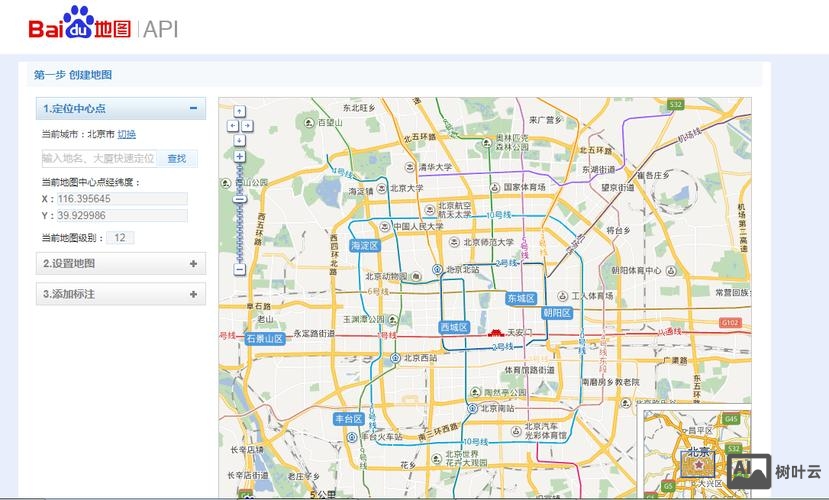Click the S32 highway shield on the map
Image resolution: width=829 pixels, height=500 pixels.
point(676,105)
